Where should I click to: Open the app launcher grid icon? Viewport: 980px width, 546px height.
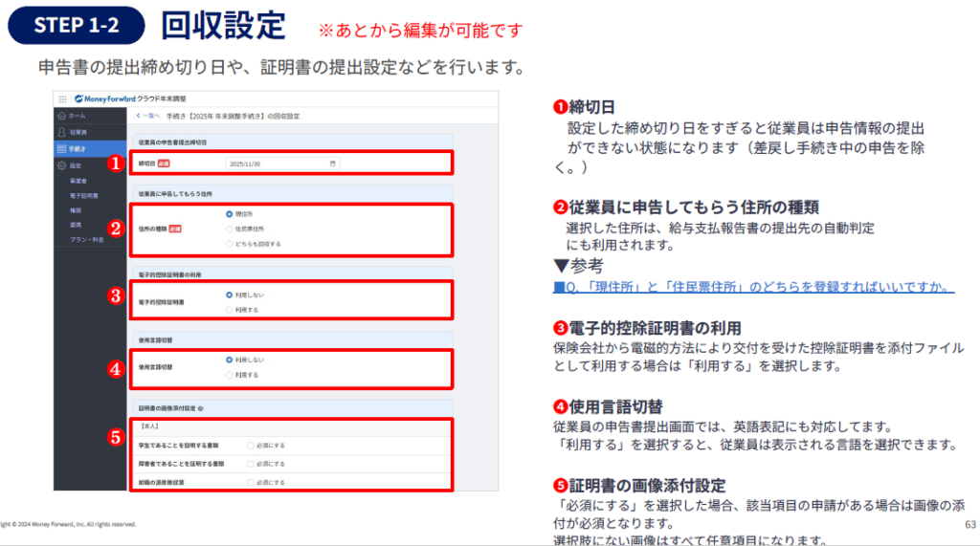(x=62, y=98)
